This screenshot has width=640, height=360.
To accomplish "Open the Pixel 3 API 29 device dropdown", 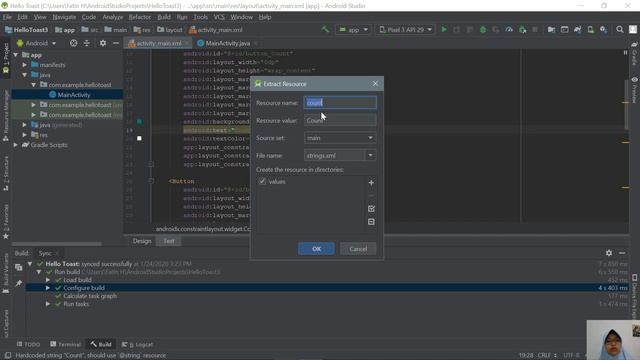I will pos(405,29).
